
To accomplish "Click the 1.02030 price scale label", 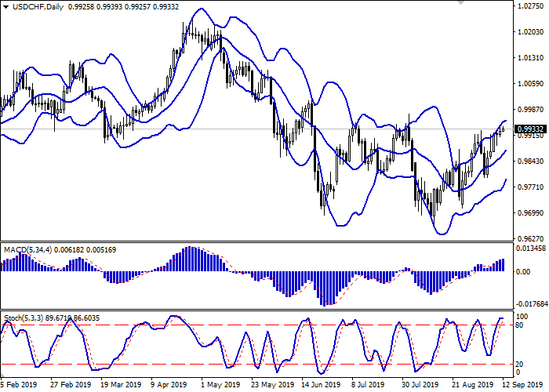I will point(531,32).
